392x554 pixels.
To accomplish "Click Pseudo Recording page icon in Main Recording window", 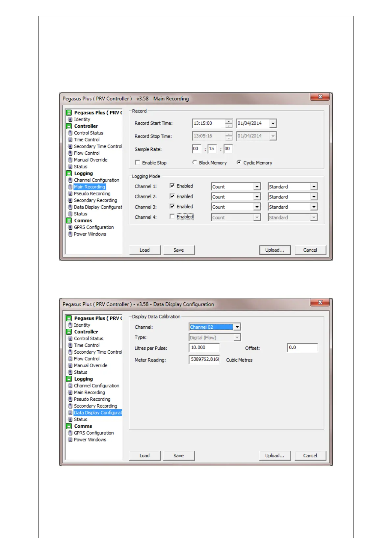I will point(70,193).
